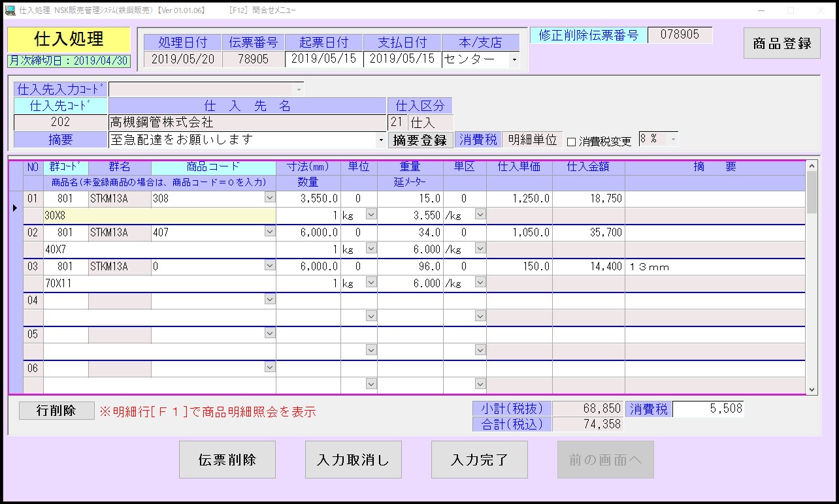Click the 前の画面へ button
Screen dimensions: 839x504
click(x=606, y=460)
